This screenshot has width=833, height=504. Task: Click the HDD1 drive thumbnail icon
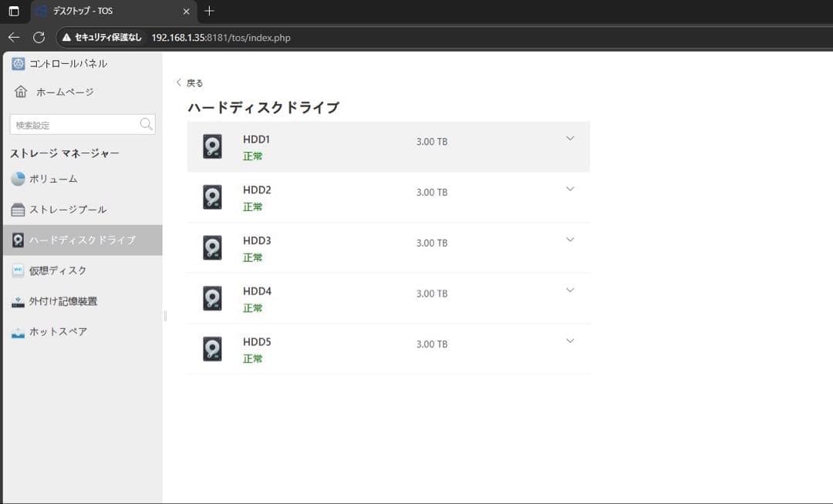tap(211, 146)
